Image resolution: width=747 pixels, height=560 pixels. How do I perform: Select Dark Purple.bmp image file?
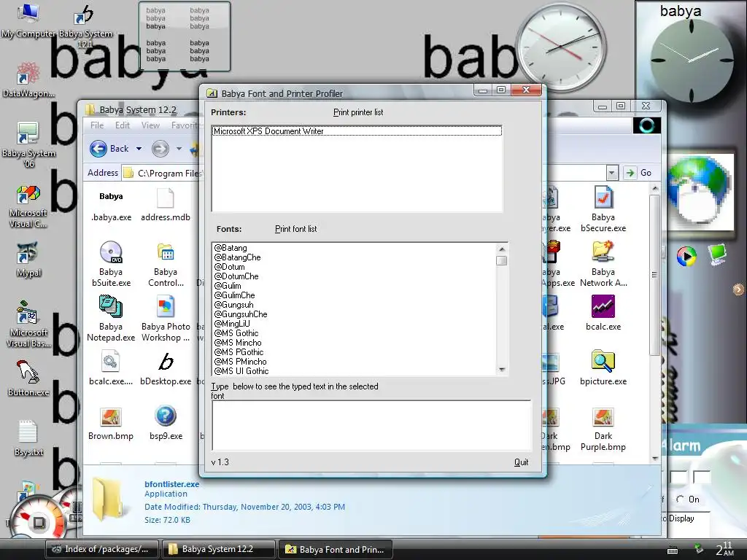click(x=603, y=429)
